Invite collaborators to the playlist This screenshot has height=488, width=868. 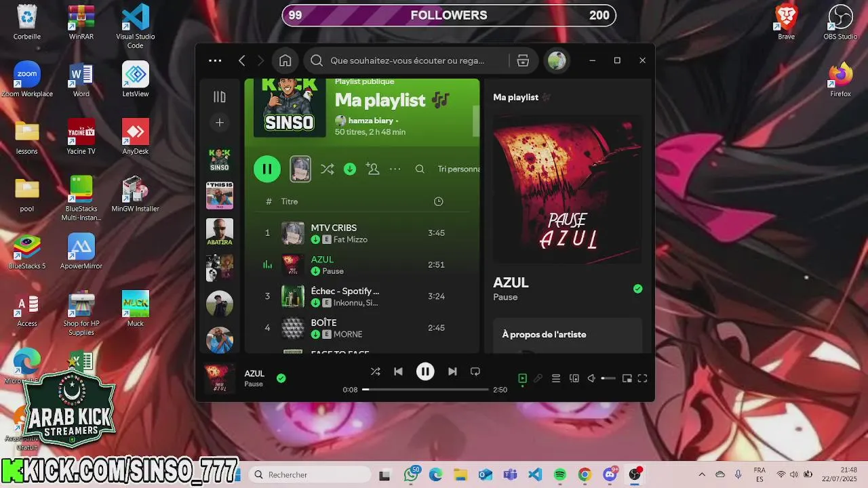(x=373, y=169)
